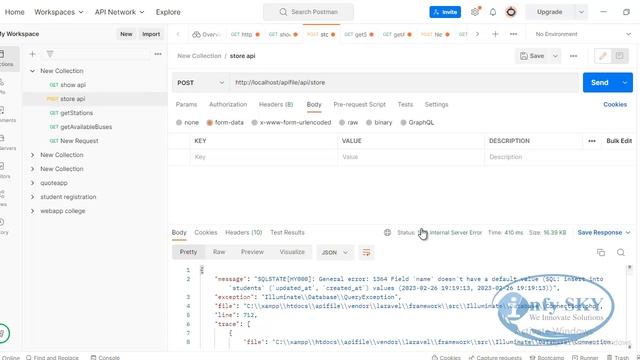Click Bulk Edit link
The width and height of the screenshot is (640, 360).
[619, 141]
